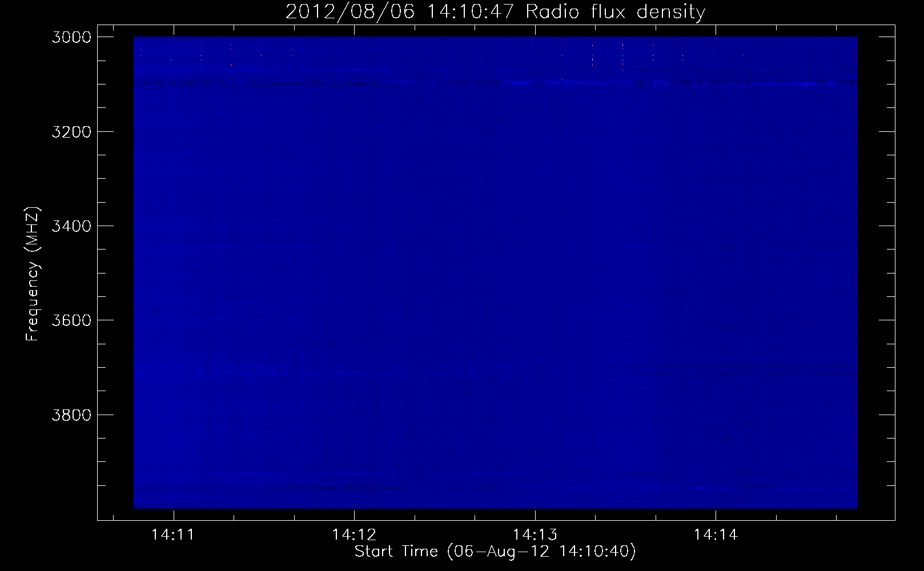Click the 3200 frequency tick label
Viewport: 924px width, 571px height.
pos(71,132)
